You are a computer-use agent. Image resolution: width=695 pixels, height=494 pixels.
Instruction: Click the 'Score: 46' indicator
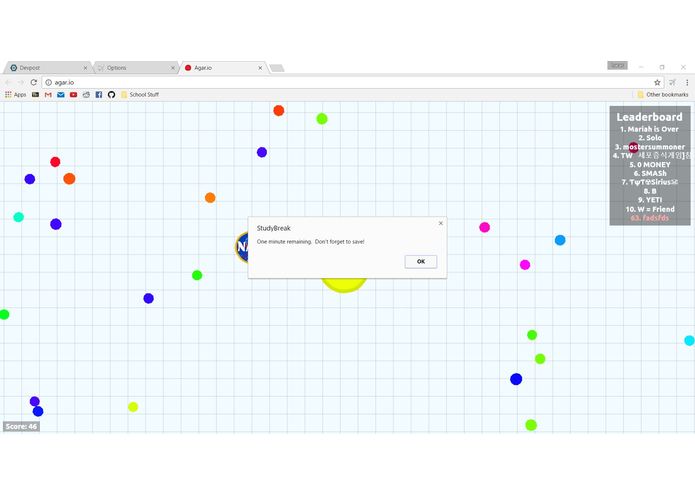(x=21, y=427)
